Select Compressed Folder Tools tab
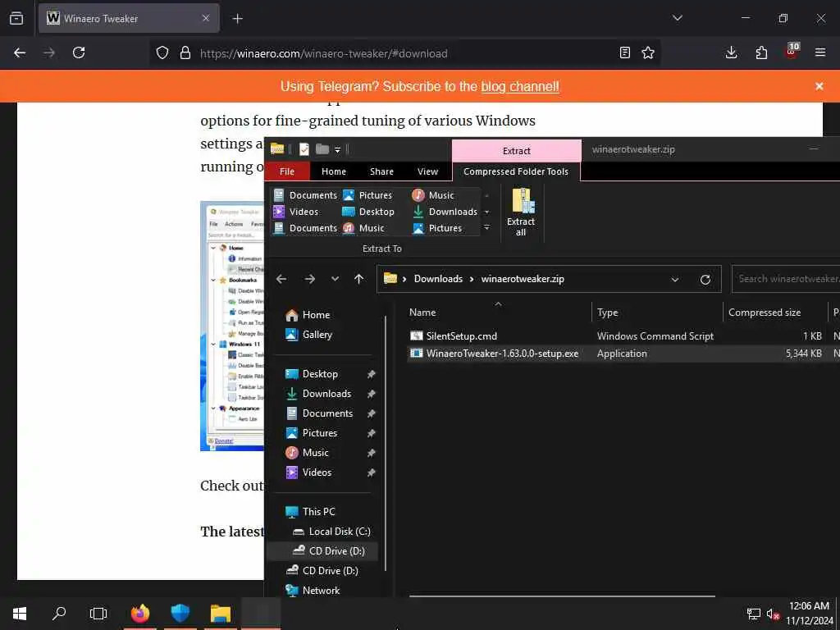 (x=516, y=171)
